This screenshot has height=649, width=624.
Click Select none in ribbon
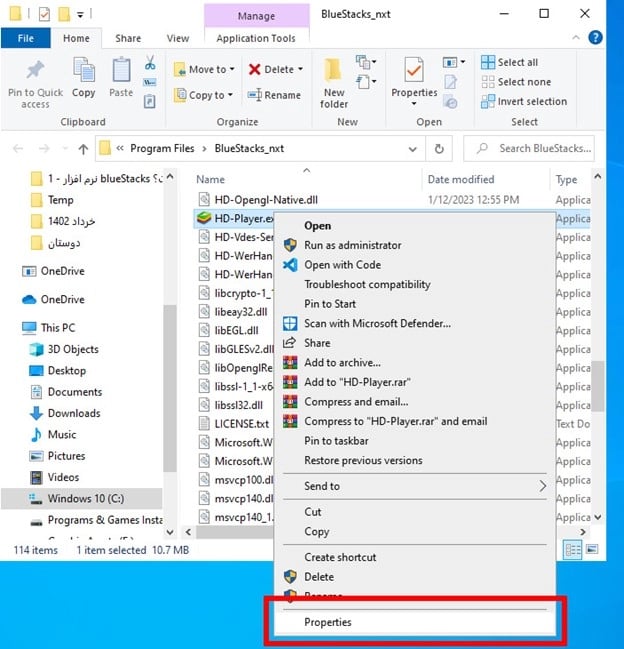516,82
